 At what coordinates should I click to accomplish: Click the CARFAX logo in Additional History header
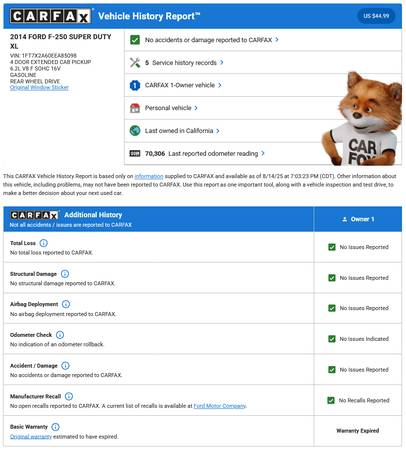click(35, 215)
